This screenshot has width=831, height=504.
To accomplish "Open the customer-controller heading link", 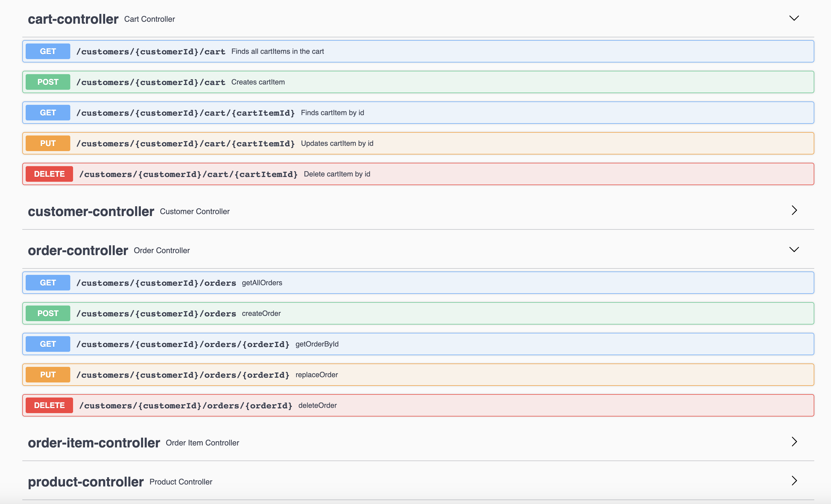I will 91,211.
